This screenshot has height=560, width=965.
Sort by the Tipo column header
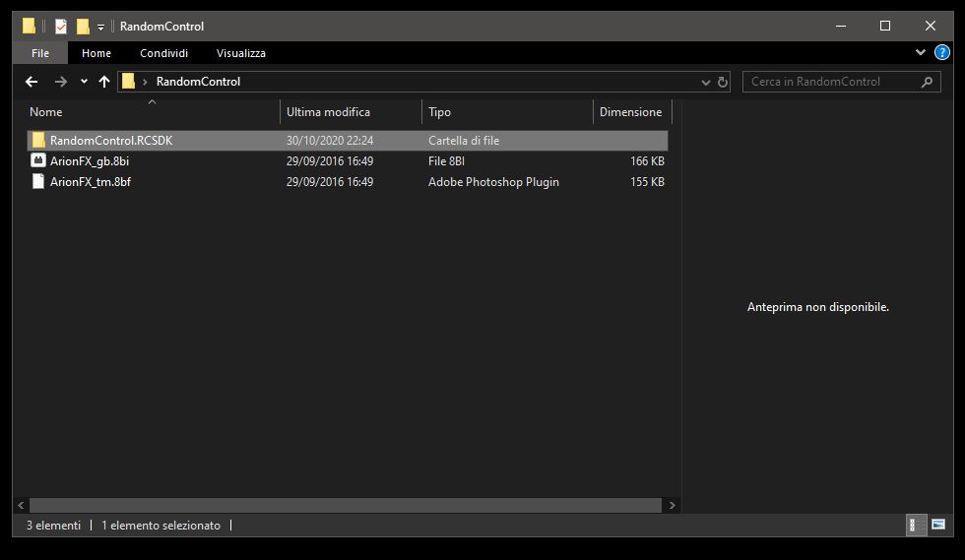point(507,112)
